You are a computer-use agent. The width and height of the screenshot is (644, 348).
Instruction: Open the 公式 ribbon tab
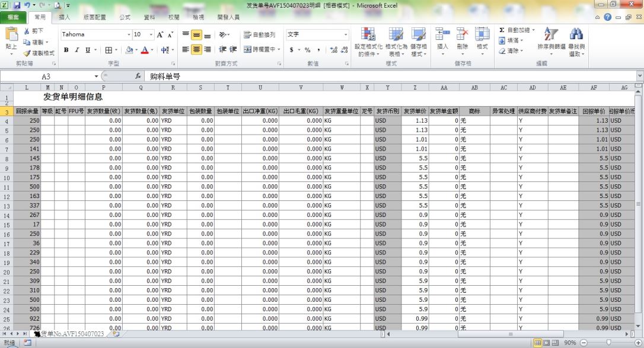click(125, 17)
